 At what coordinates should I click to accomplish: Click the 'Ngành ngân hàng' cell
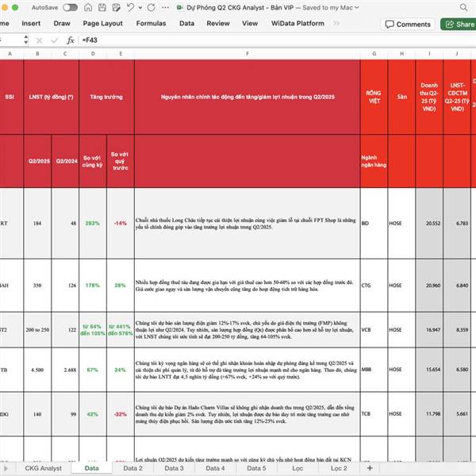[x=374, y=161]
